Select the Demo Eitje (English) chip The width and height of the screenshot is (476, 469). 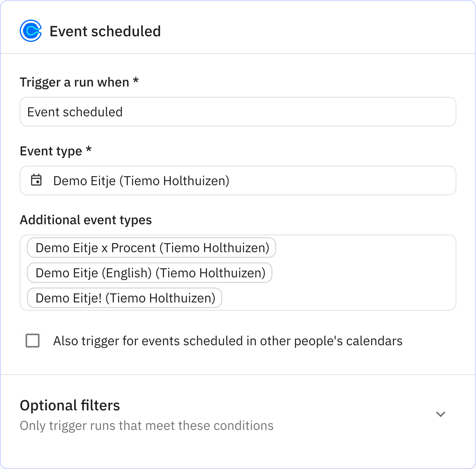click(x=149, y=273)
